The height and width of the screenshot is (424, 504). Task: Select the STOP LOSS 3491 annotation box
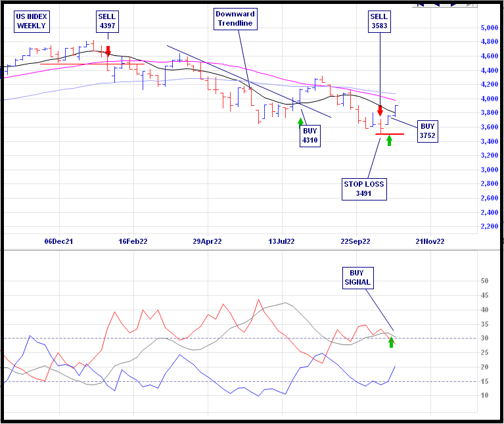coord(364,189)
